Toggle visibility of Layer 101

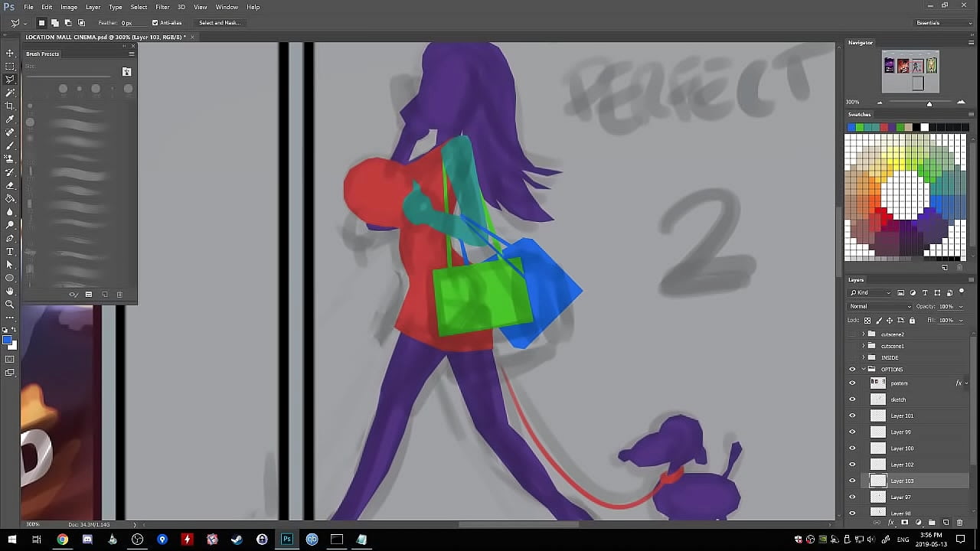(x=852, y=416)
